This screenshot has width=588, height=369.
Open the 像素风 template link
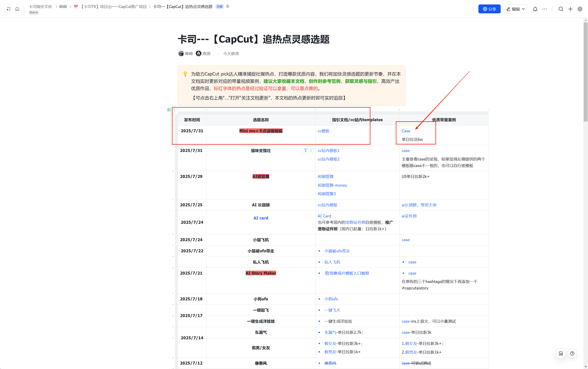330,363
